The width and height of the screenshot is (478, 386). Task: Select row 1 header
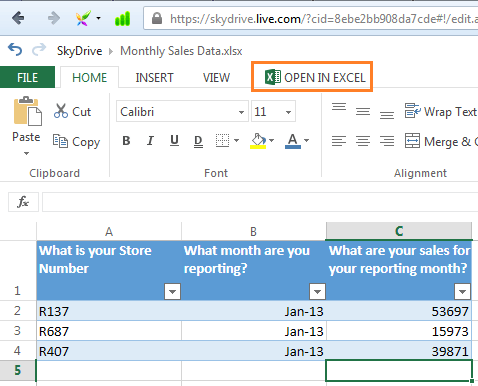click(18, 271)
